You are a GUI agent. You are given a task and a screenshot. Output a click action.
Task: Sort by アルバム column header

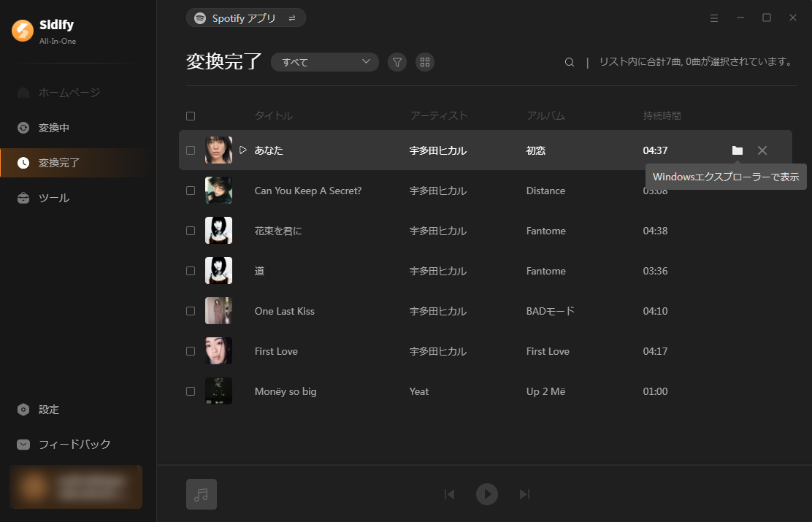tap(545, 116)
